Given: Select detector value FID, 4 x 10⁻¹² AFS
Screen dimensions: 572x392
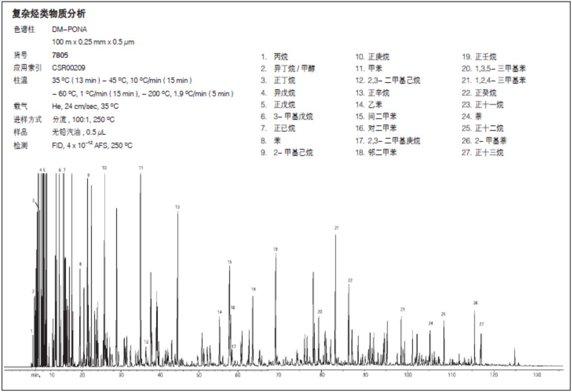Looking at the screenshot, I should [92, 145].
